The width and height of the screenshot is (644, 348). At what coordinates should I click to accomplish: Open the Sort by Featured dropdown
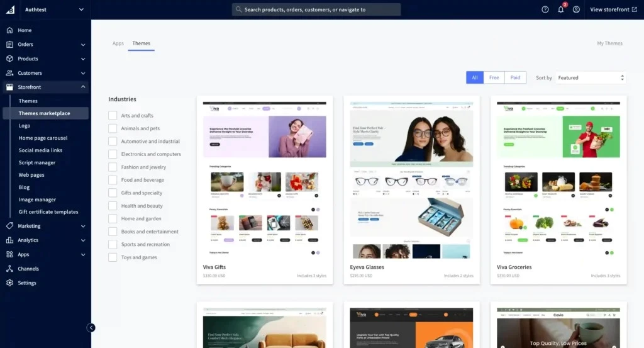click(591, 78)
